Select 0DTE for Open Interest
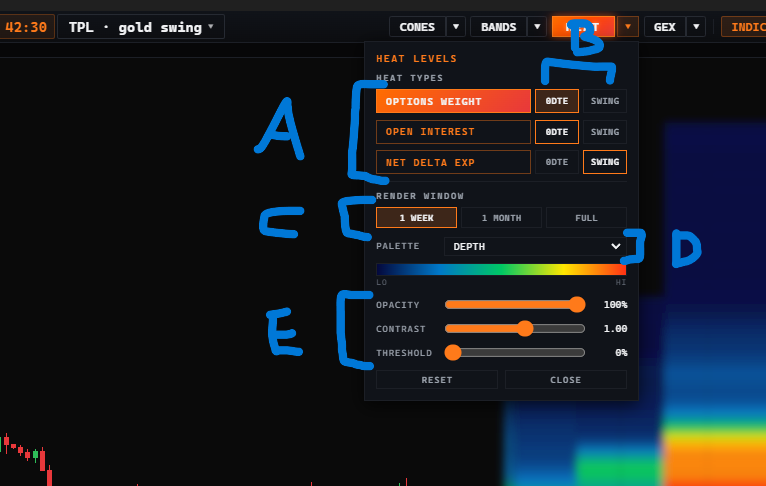This screenshot has height=486, width=766. coord(557,132)
